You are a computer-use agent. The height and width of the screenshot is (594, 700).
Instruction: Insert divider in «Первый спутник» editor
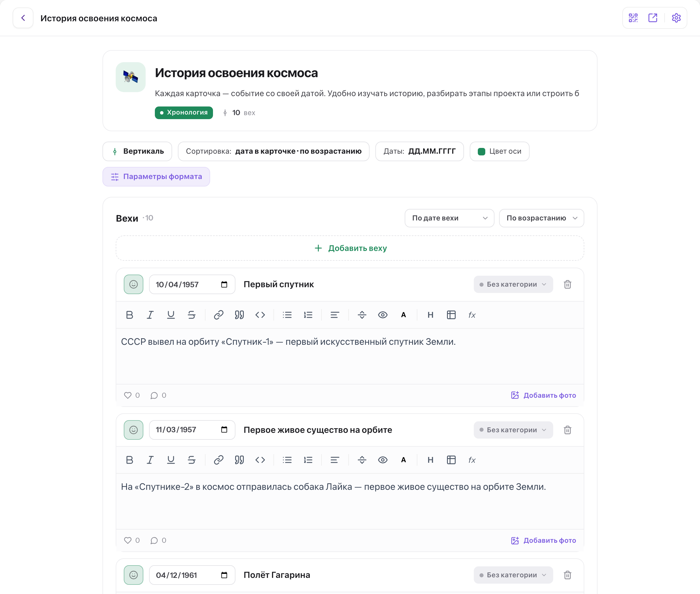point(362,315)
